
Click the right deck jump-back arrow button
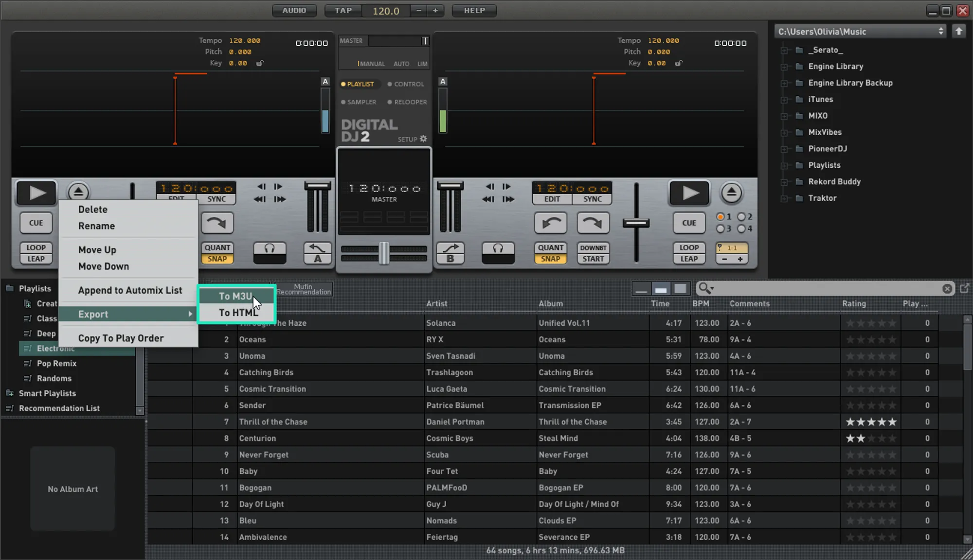pyautogui.click(x=551, y=223)
